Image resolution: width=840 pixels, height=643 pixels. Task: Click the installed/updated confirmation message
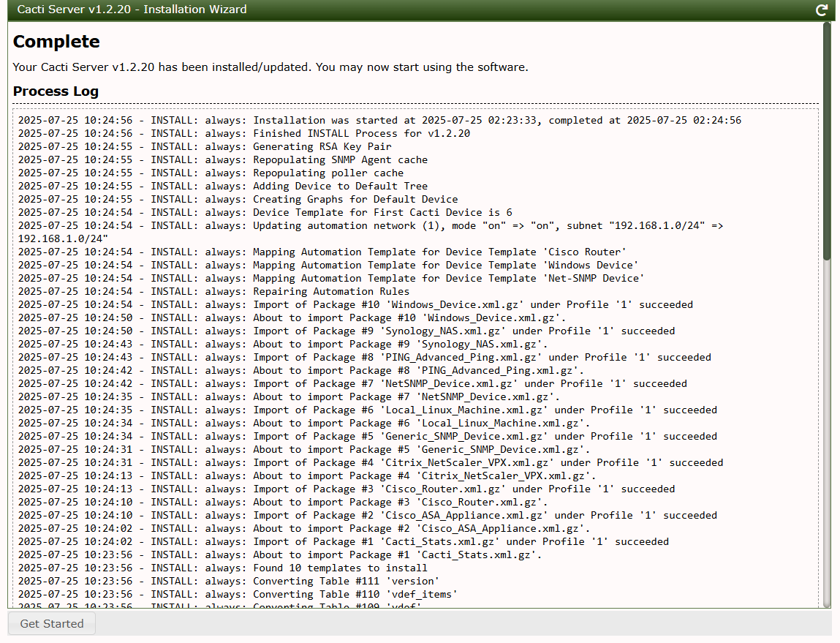[270, 67]
